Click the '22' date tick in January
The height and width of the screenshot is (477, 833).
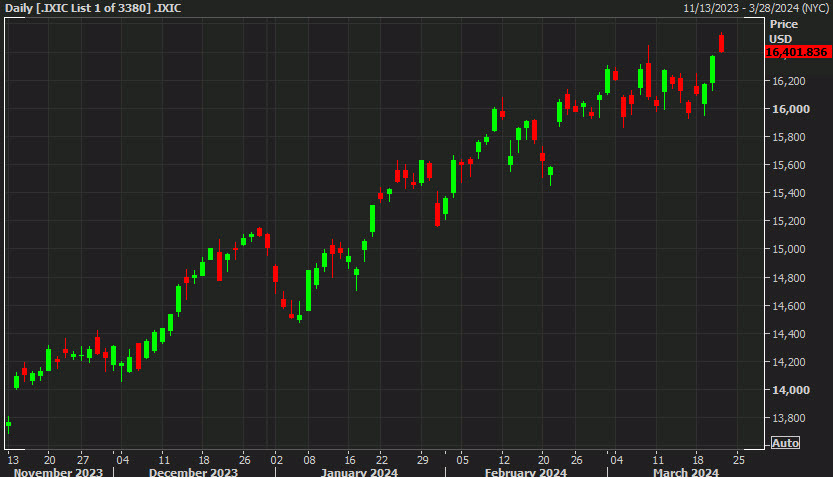click(x=382, y=460)
